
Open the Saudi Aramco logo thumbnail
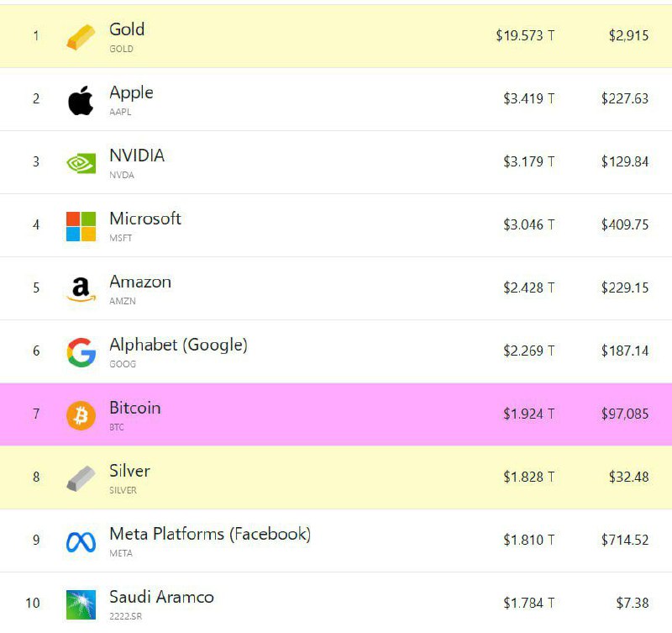tap(81, 604)
